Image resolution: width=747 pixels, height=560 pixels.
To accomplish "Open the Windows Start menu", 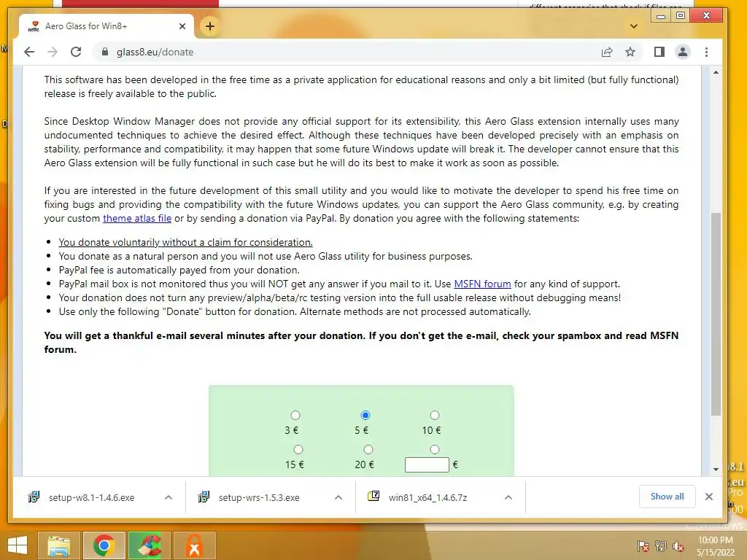I will 18,545.
